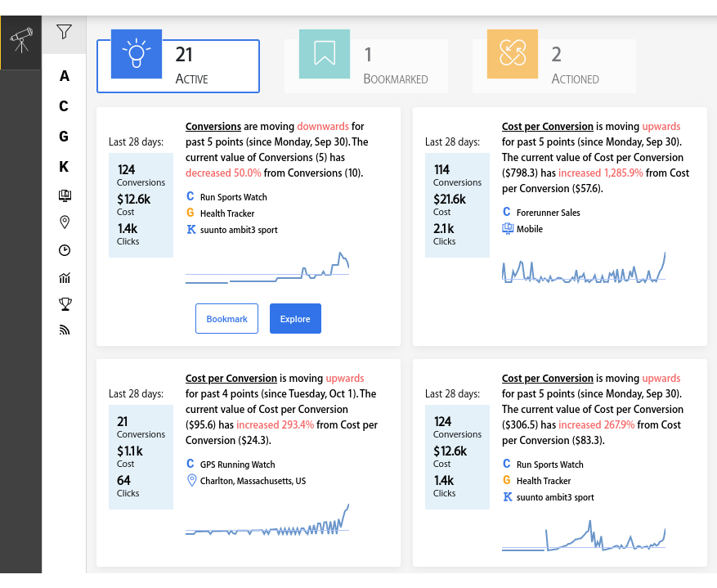
Task: Select the clock time filter in sidebar
Action: pos(65,250)
